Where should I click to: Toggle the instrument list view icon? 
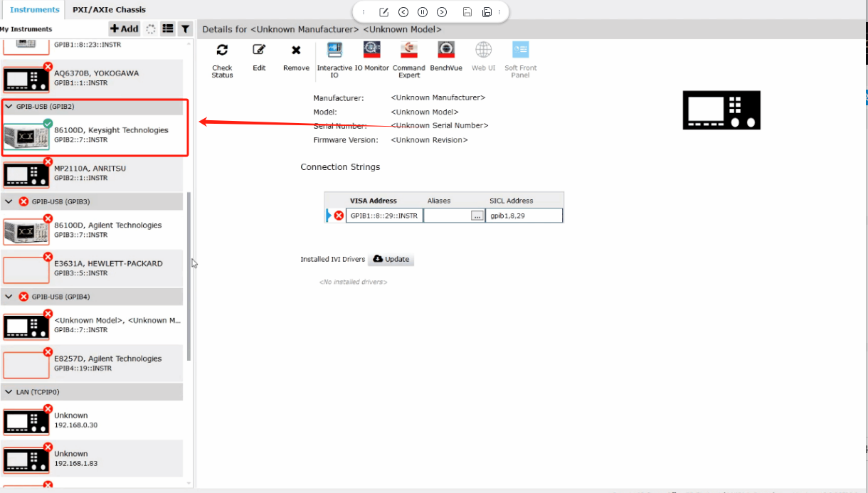(167, 28)
